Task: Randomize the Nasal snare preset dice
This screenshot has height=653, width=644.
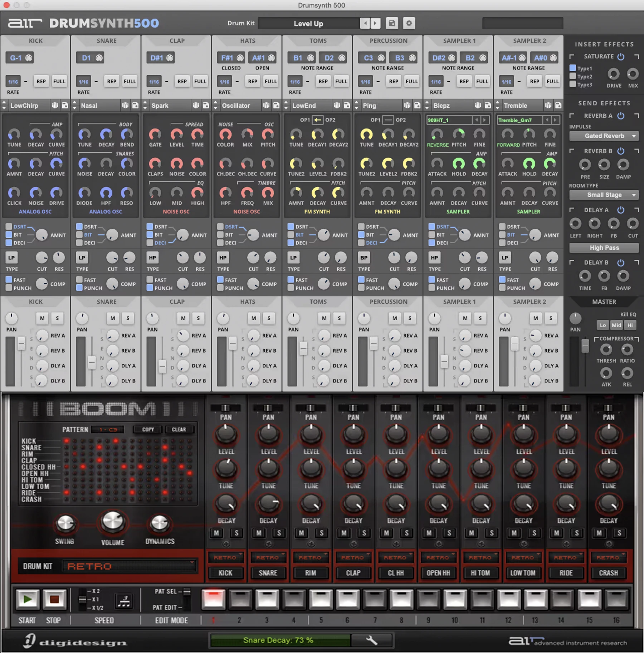Action: coord(125,105)
